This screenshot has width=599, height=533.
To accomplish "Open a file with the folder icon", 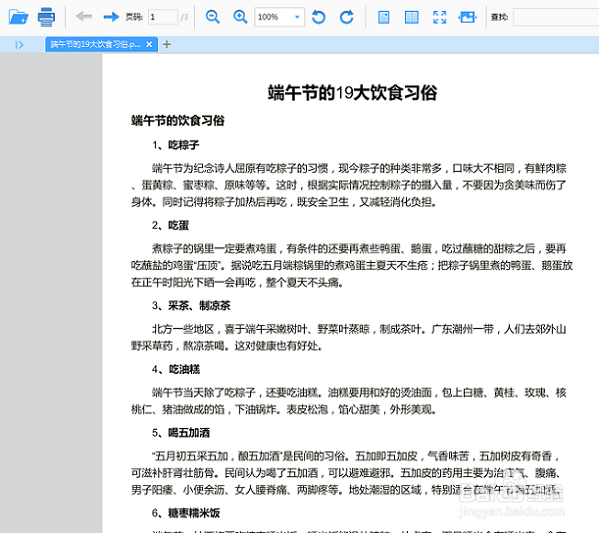I will [18, 17].
